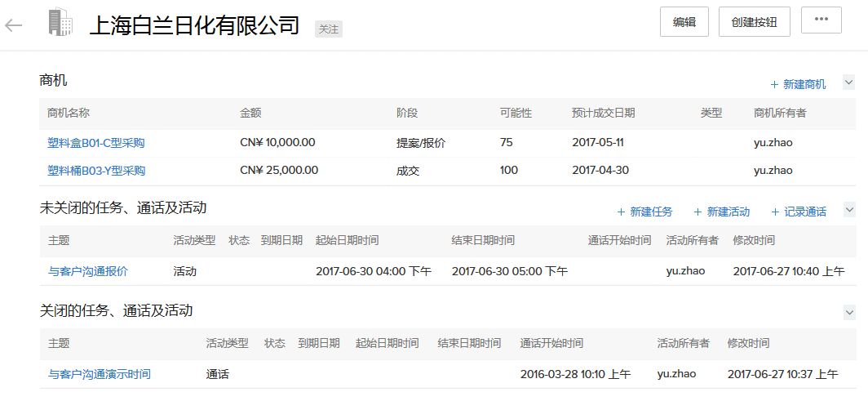The width and height of the screenshot is (868, 401).
Task: Create a task with 新建任务
Action: click(x=644, y=212)
